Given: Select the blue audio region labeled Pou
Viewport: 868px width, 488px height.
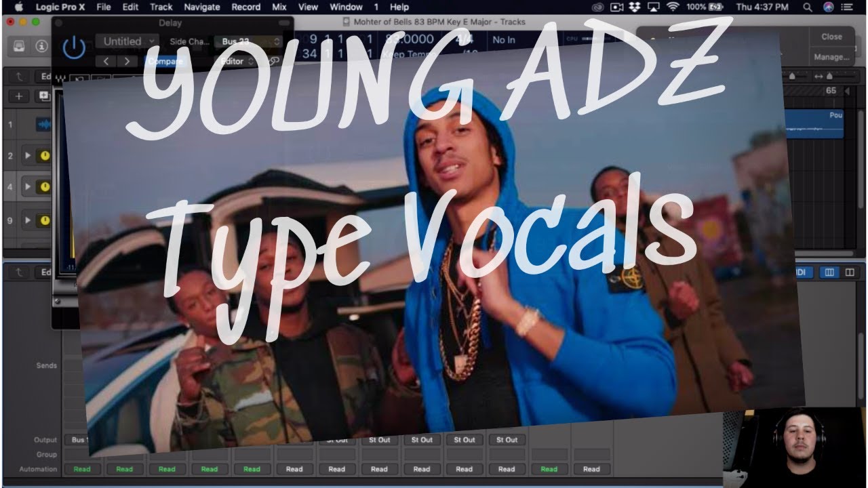Looking at the screenshot, I should tap(814, 124).
